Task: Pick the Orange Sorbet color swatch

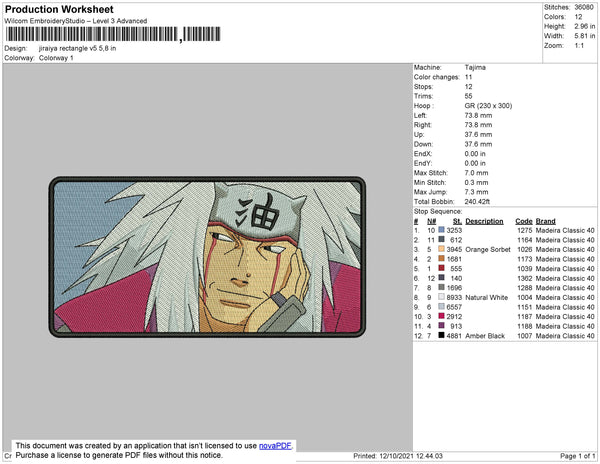Action: point(441,249)
